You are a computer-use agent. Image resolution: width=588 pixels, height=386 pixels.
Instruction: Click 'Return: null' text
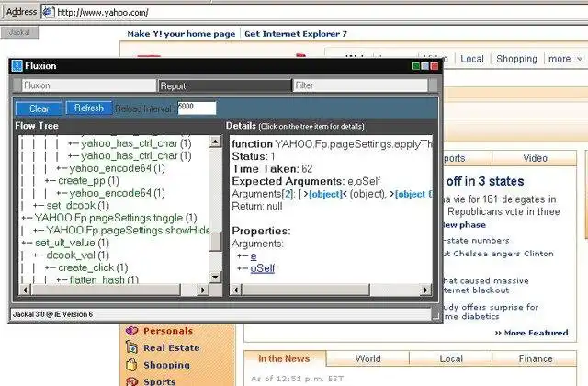[x=257, y=206]
